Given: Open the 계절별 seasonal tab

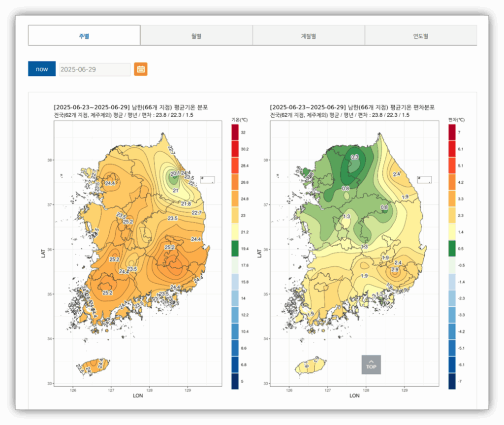Looking at the screenshot, I should 309,35.
